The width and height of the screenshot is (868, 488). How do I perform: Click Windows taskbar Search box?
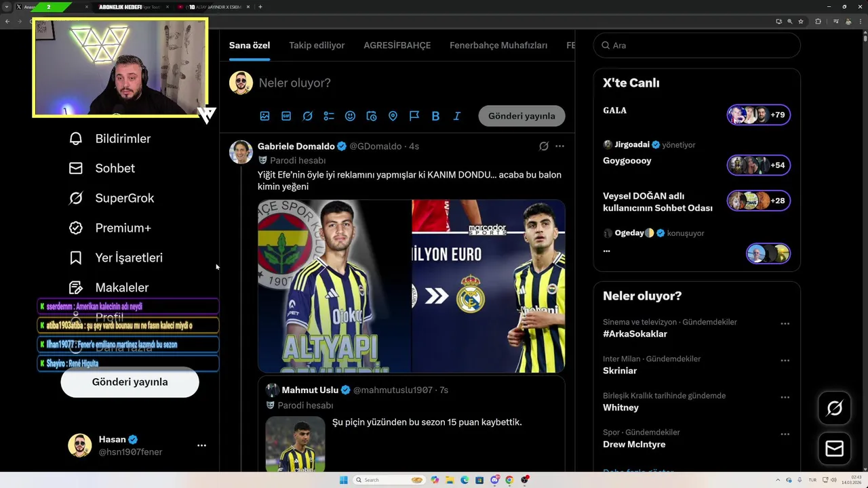click(390, 480)
